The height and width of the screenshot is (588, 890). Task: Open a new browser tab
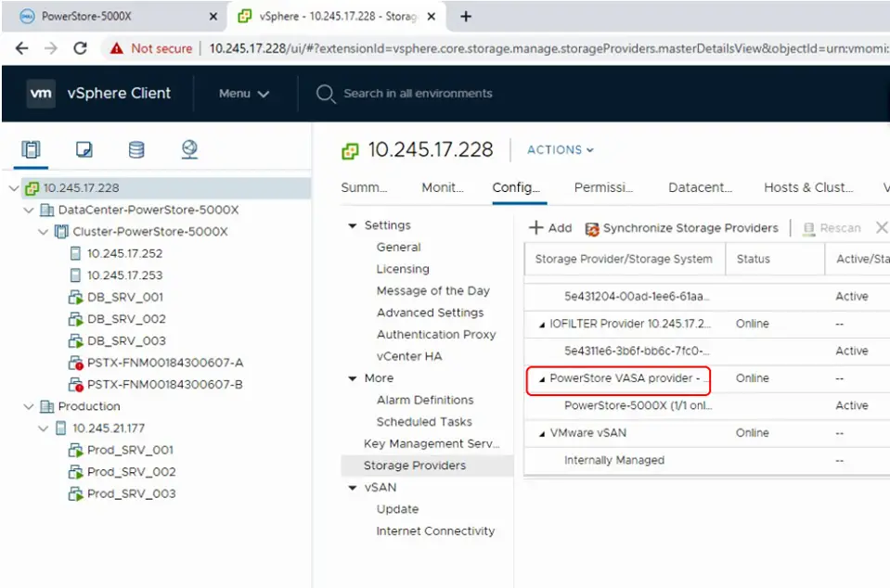click(466, 17)
